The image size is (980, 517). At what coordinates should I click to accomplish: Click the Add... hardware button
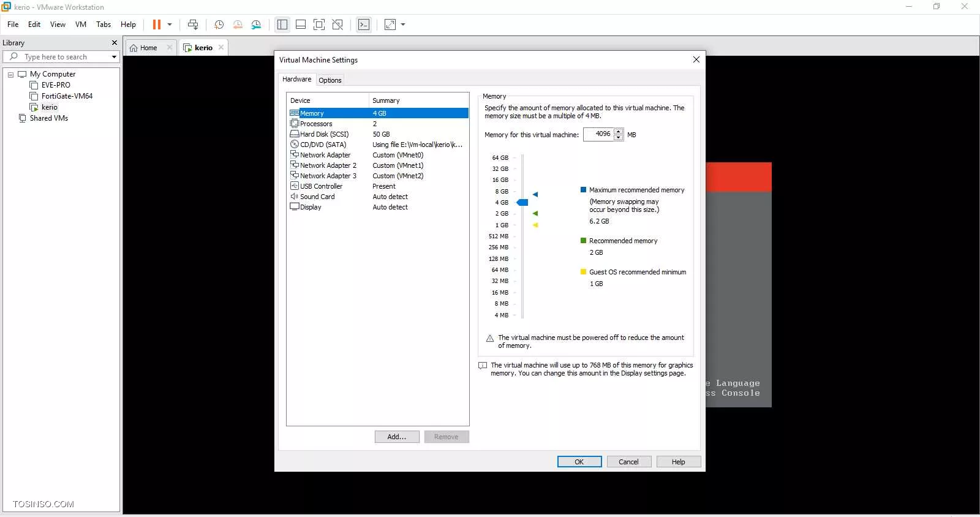(397, 437)
